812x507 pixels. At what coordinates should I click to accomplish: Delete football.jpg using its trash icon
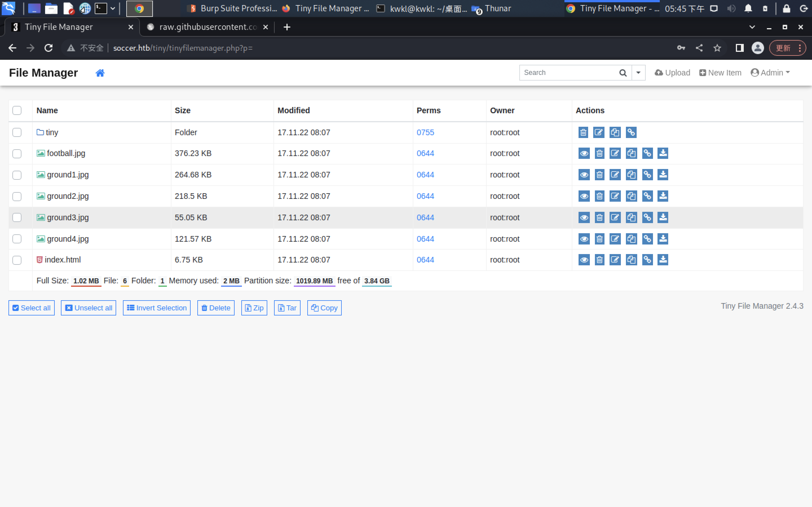point(599,154)
